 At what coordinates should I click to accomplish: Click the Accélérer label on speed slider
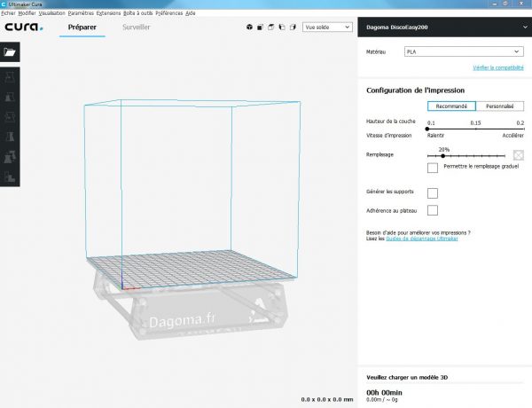click(x=512, y=136)
